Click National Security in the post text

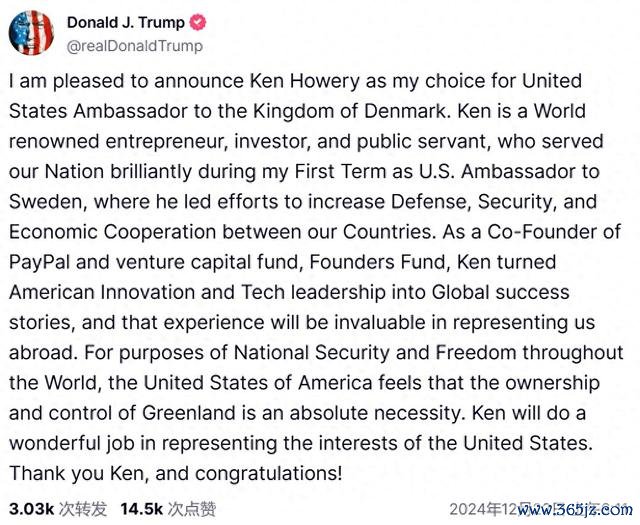coord(311,353)
